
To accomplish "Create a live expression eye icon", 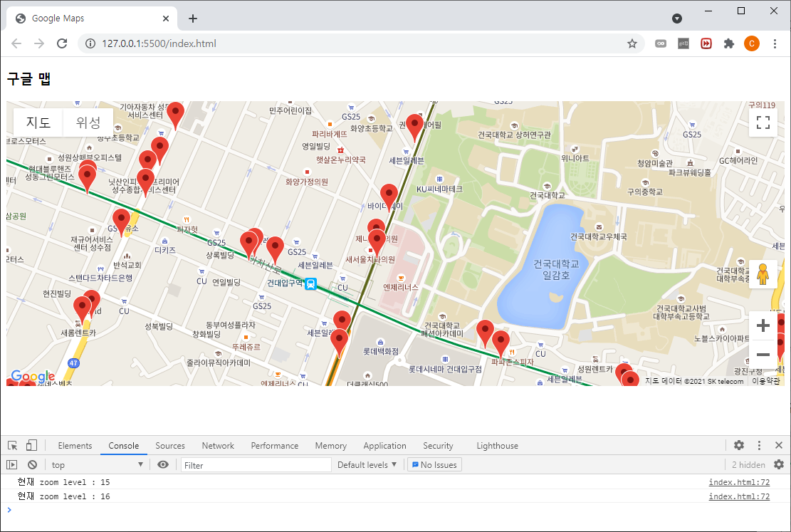I will tap(163, 465).
